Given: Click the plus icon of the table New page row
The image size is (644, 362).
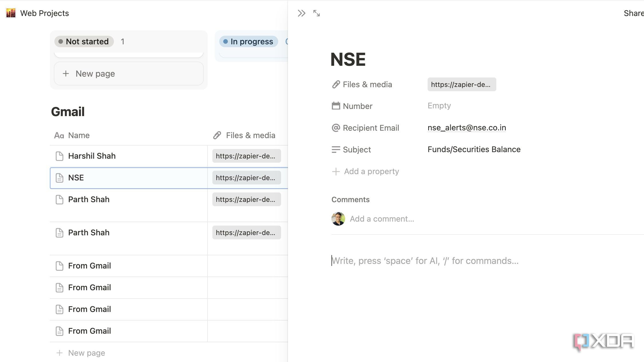Looking at the screenshot, I should [x=59, y=353].
